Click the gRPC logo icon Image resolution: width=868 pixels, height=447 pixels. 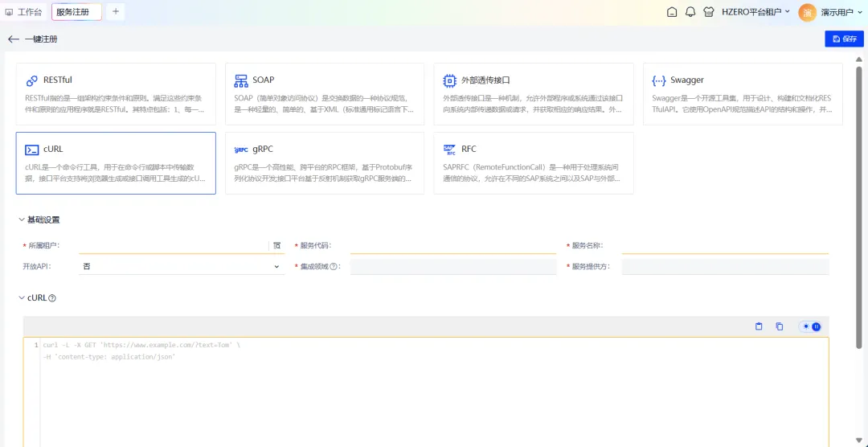click(x=241, y=150)
